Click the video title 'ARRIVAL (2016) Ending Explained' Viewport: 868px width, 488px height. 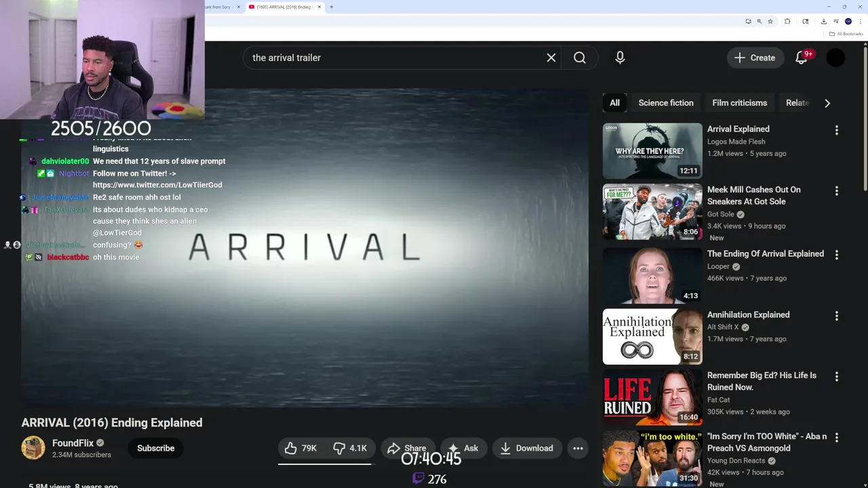pyautogui.click(x=112, y=422)
